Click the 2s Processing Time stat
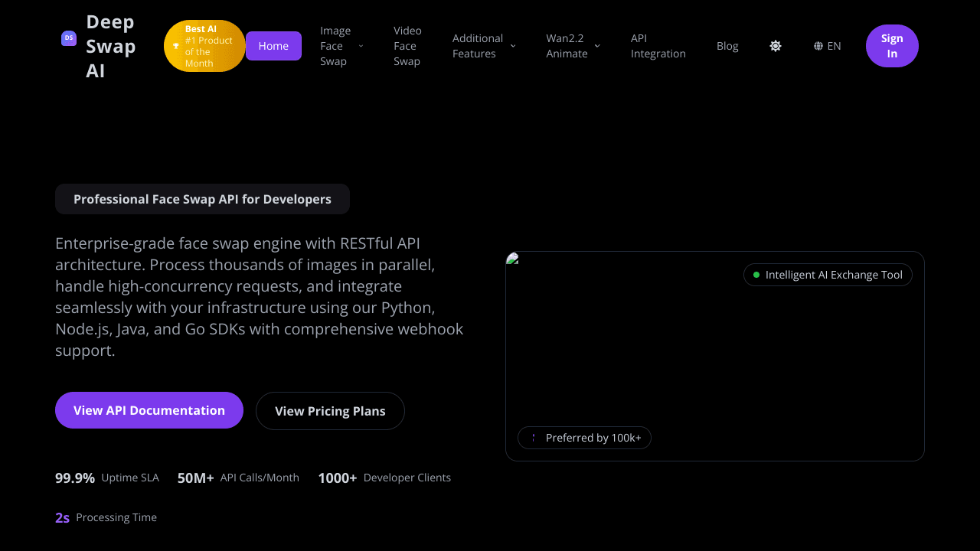The width and height of the screenshot is (980, 551). coord(106,517)
